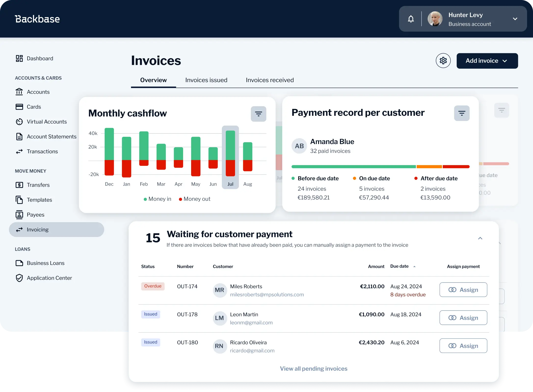Open Hunter Levy account menu chevron
Screen dimensions: 533x392
(x=515, y=19)
